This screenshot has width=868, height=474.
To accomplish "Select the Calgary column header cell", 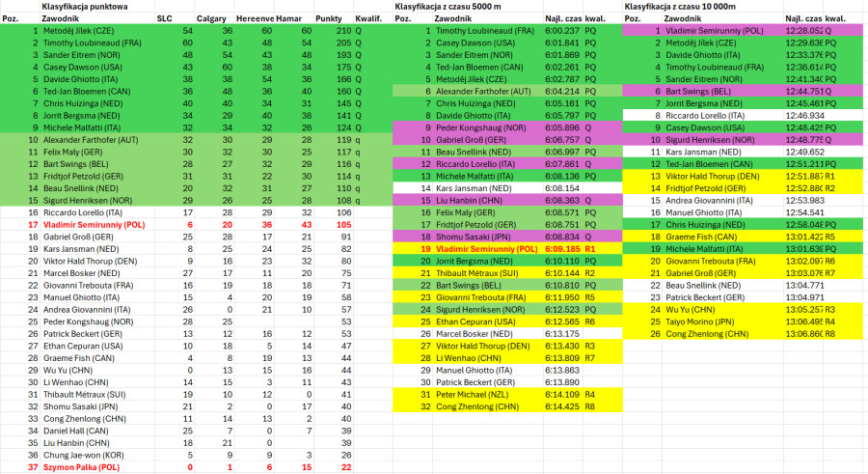I will point(211,18).
